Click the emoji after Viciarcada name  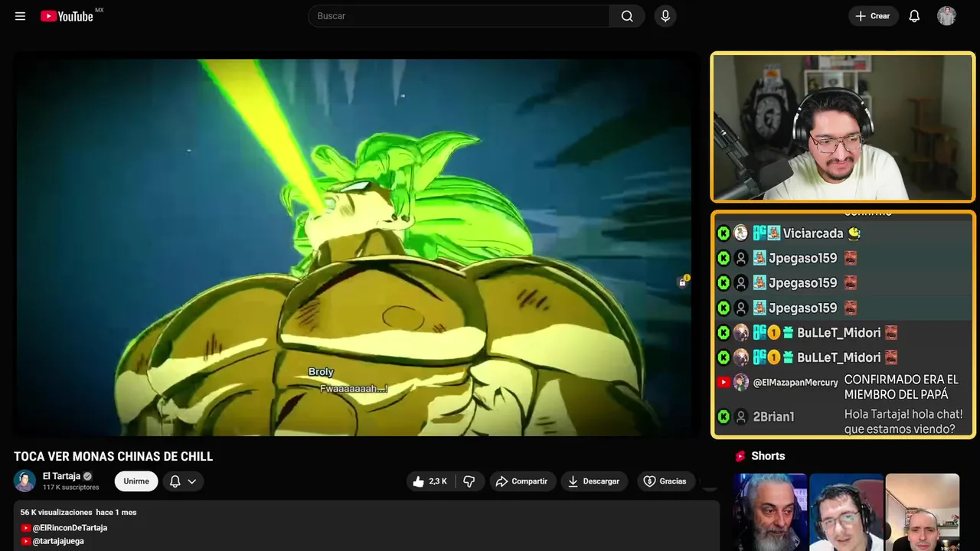854,233
